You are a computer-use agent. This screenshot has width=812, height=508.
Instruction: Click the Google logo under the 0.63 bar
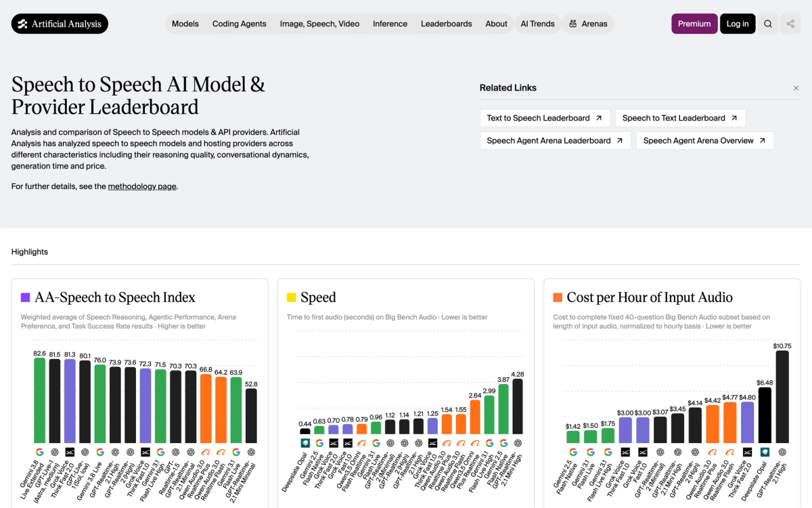pyautogui.click(x=319, y=443)
